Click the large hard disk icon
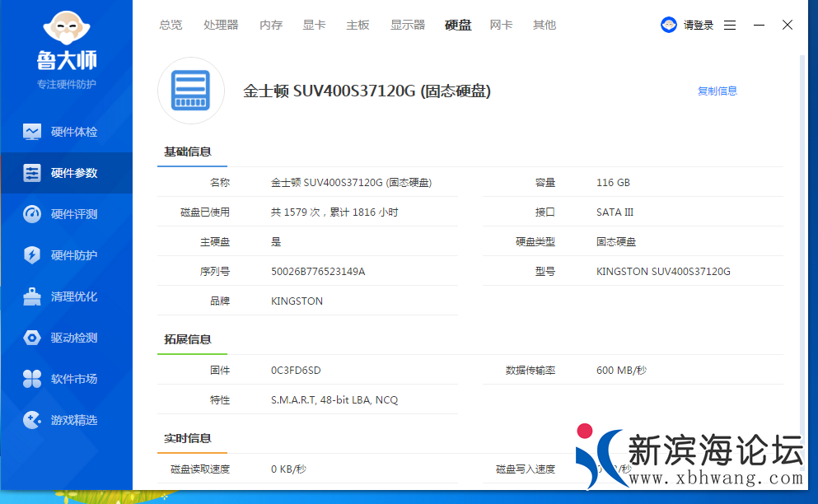 tap(190, 90)
